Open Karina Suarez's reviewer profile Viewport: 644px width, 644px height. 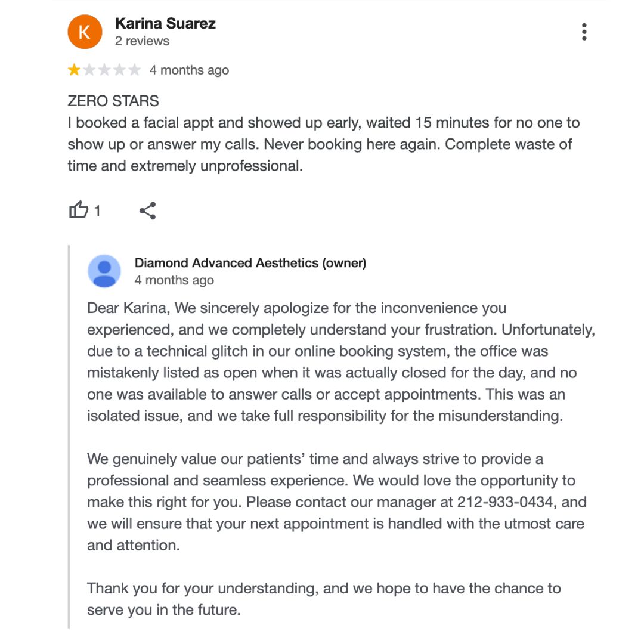(165, 24)
